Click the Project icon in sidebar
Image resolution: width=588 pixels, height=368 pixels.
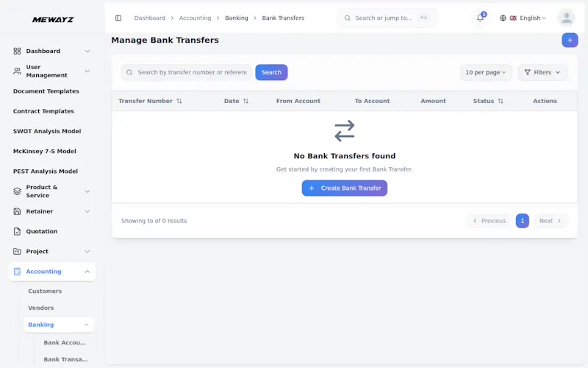(x=17, y=251)
